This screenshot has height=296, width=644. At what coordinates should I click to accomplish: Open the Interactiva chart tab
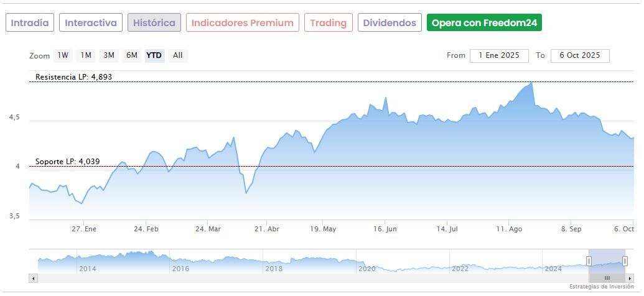point(91,23)
